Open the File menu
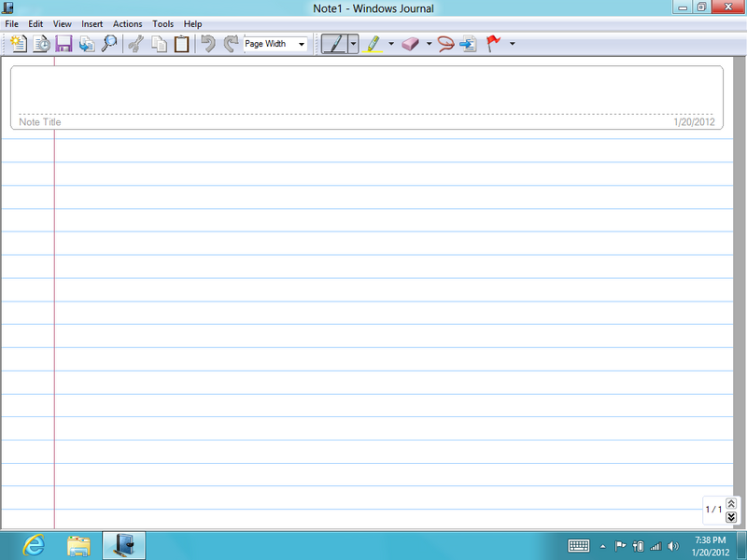747x560 pixels. 12,24
